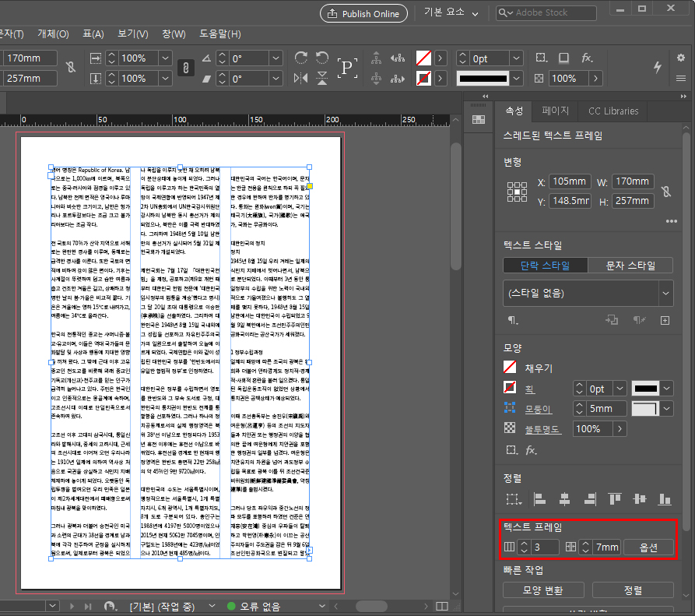Click the reference point grid icon
Viewport: 695px width, 616px height.
(x=517, y=192)
